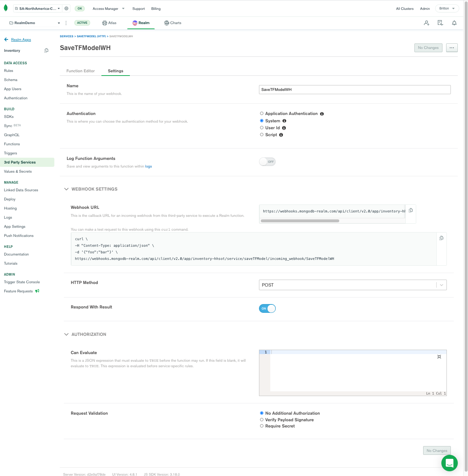Screen dimensions: 468x476
Task: Open Access Manager dropdown
Action: click(x=108, y=9)
